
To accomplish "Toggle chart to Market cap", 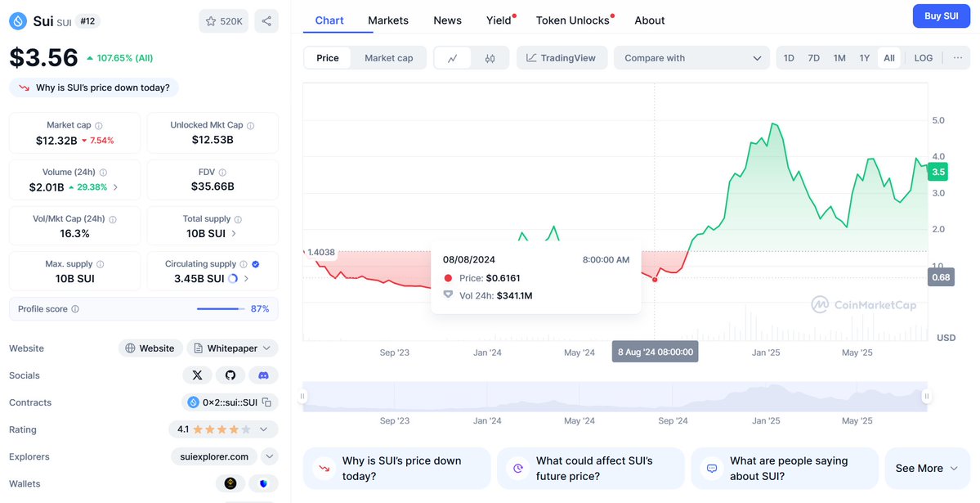I will point(389,58).
